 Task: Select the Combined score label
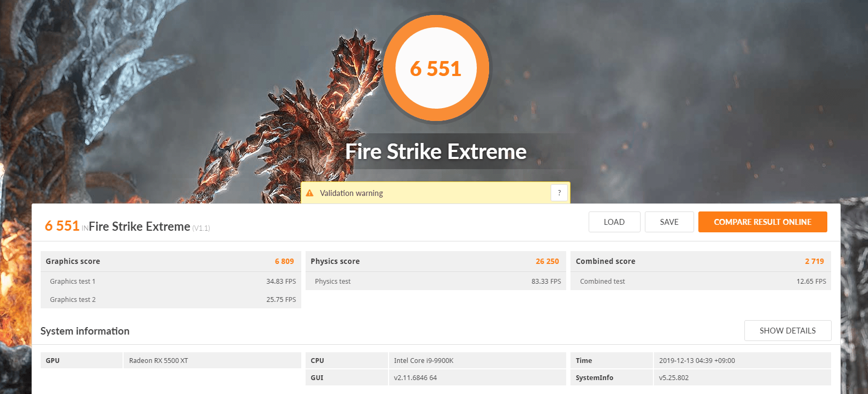tap(605, 261)
